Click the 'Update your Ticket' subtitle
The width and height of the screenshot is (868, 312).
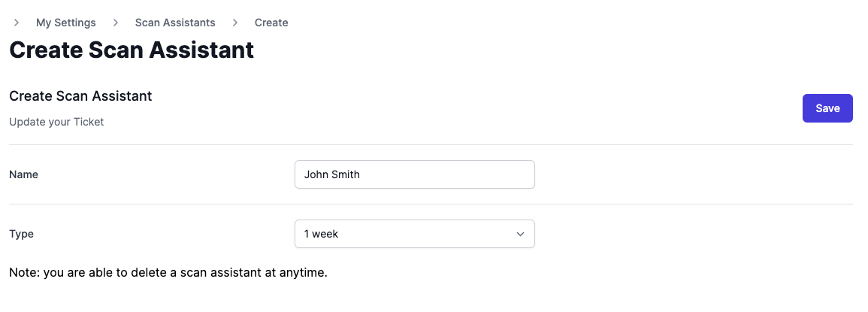coord(56,122)
